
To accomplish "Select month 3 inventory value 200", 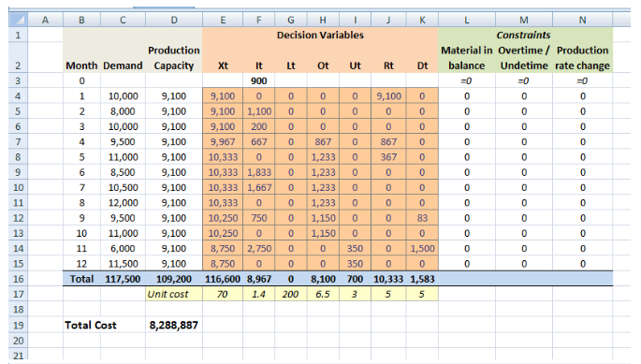I will (259, 126).
